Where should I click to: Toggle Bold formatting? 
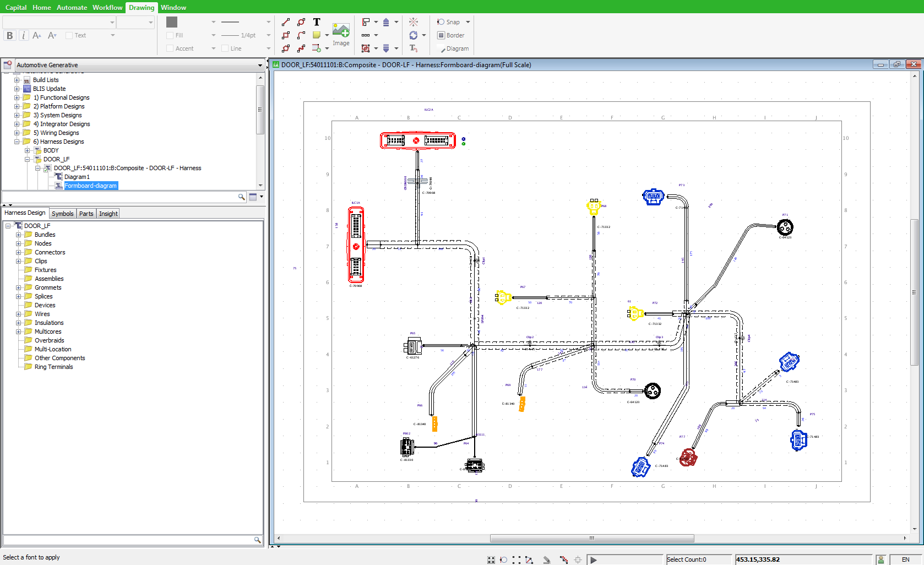pyautogui.click(x=9, y=35)
